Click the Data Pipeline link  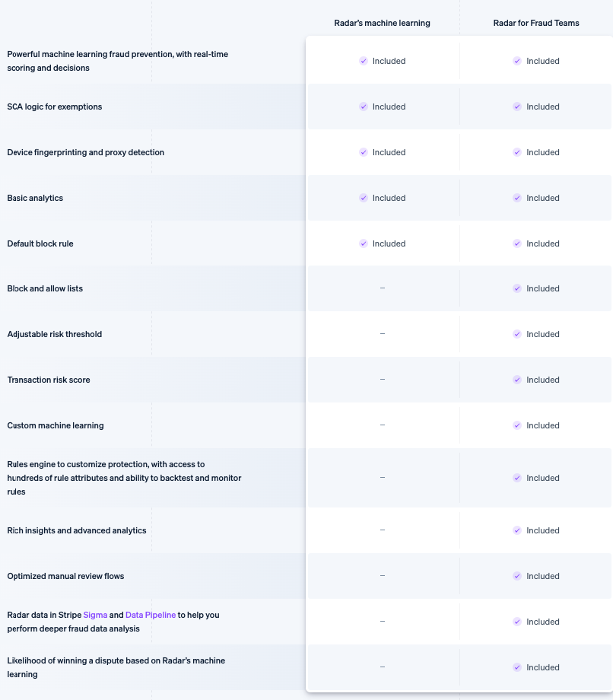click(x=151, y=615)
